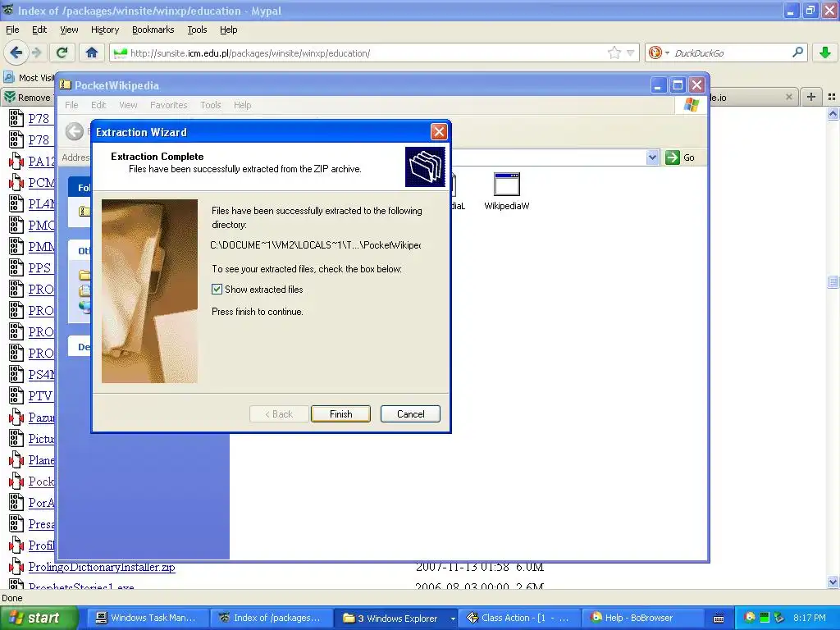Open the Mypal Edit menu
The height and width of the screenshot is (630, 840).
pos(39,30)
